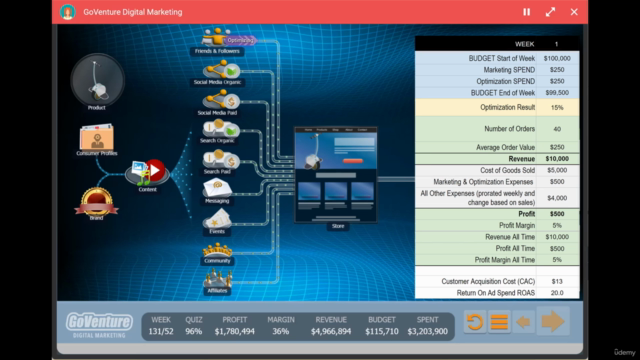The width and height of the screenshot is (640, 360).
Task: Expand the window to fullscreen
Action: tap(550, 12)
